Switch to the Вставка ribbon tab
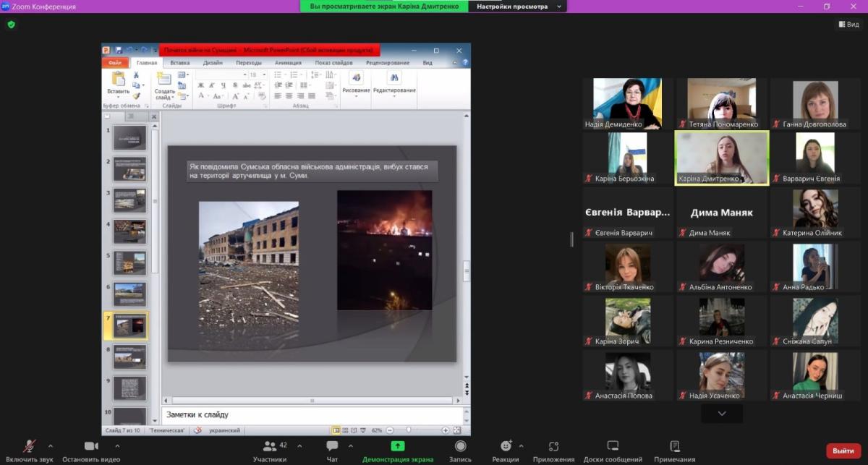Image resolution: width=868 pixels, height=465 pixels. tap(180, 63)
